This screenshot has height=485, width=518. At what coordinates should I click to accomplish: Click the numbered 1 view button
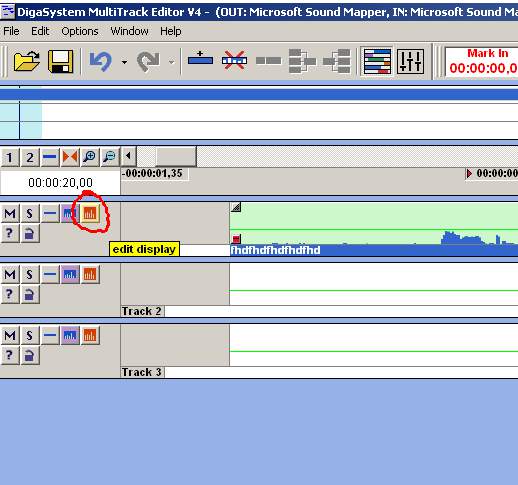pyautogui.click(x=10, y=157)
